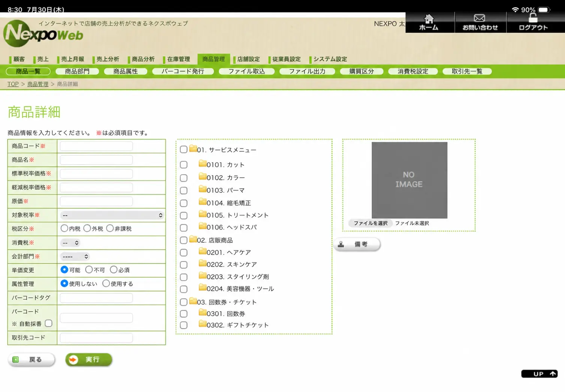The width and height of the screenshot is (565, 392).
Task: Click the 戻る button
Action: (x=31, y=359)
